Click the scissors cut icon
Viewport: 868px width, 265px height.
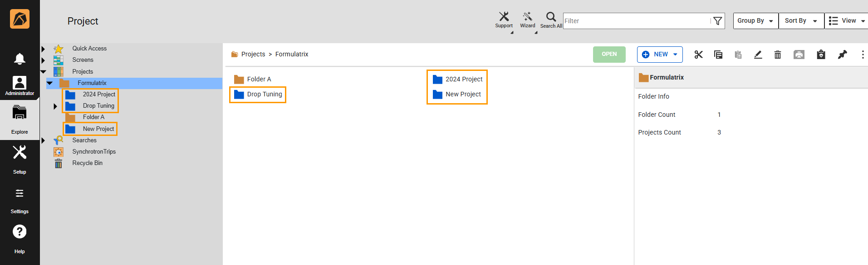point(698,55)
